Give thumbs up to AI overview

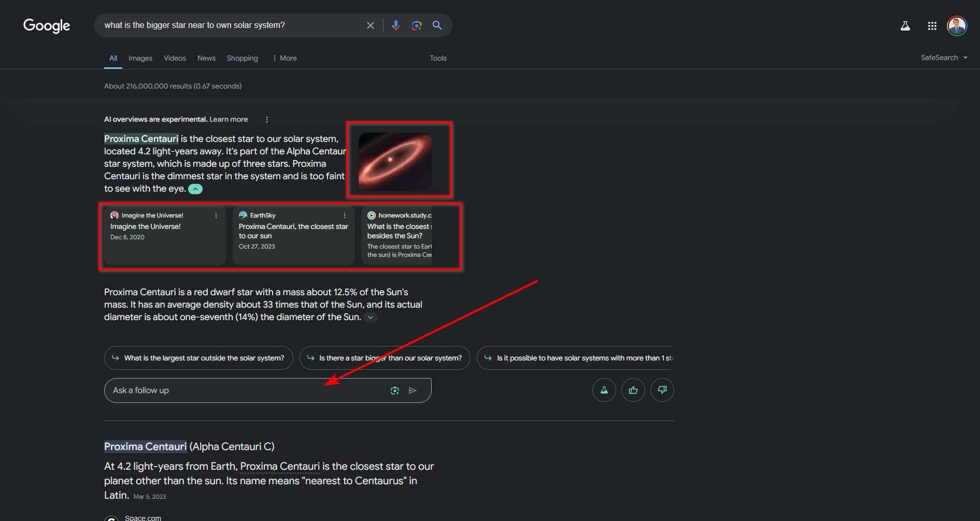[x=633, y=390]
